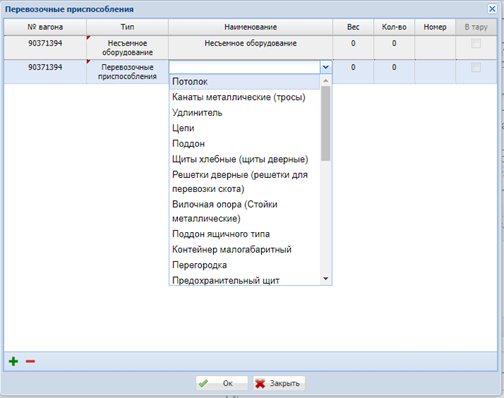The image size is (504, 398).
Task: Click Кол-во value in second row
Action: coord(394,67)
